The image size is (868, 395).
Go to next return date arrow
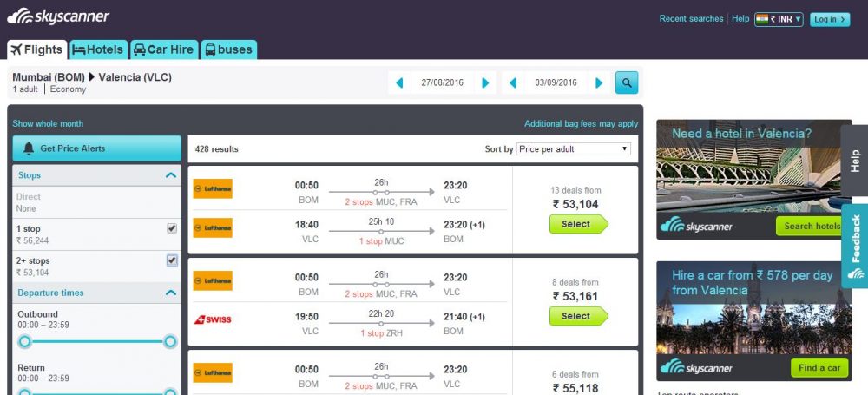(x=599, y=83)
